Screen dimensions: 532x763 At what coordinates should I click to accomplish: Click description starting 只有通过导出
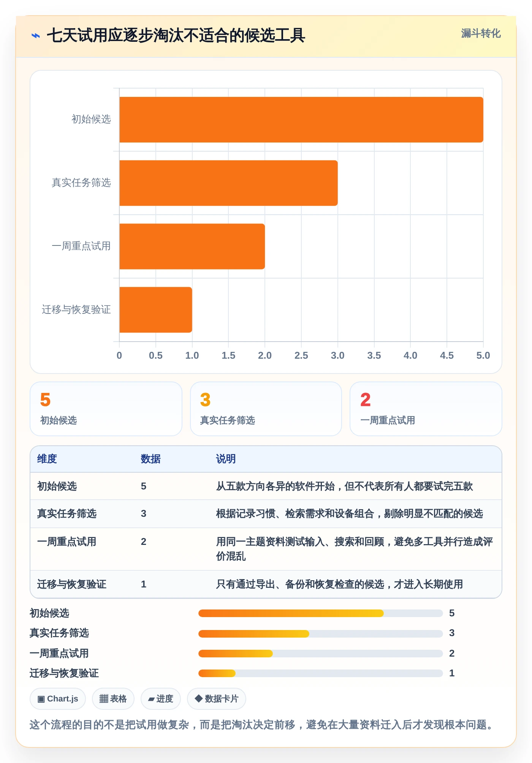point(339,584)
